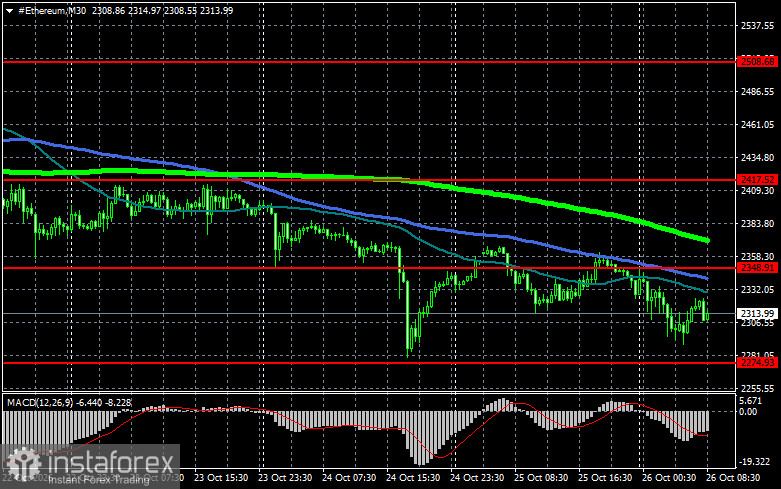Click the current price tag 2313.99
Viewport: 781px width, 489px height.
pos(758,314)
